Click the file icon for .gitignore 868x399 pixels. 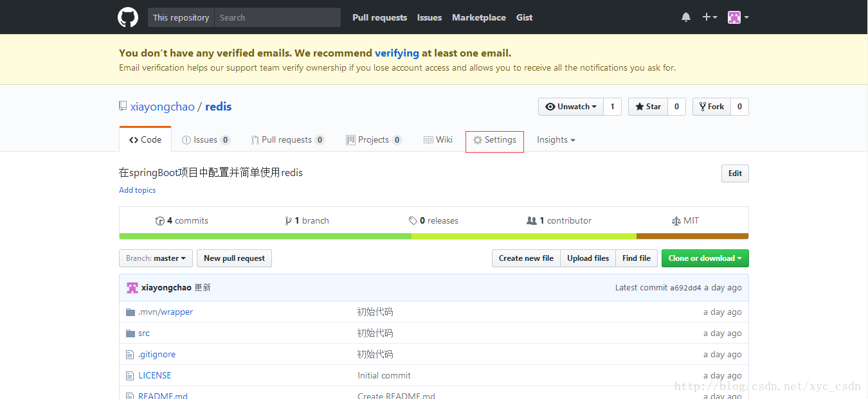click(131, 355)
